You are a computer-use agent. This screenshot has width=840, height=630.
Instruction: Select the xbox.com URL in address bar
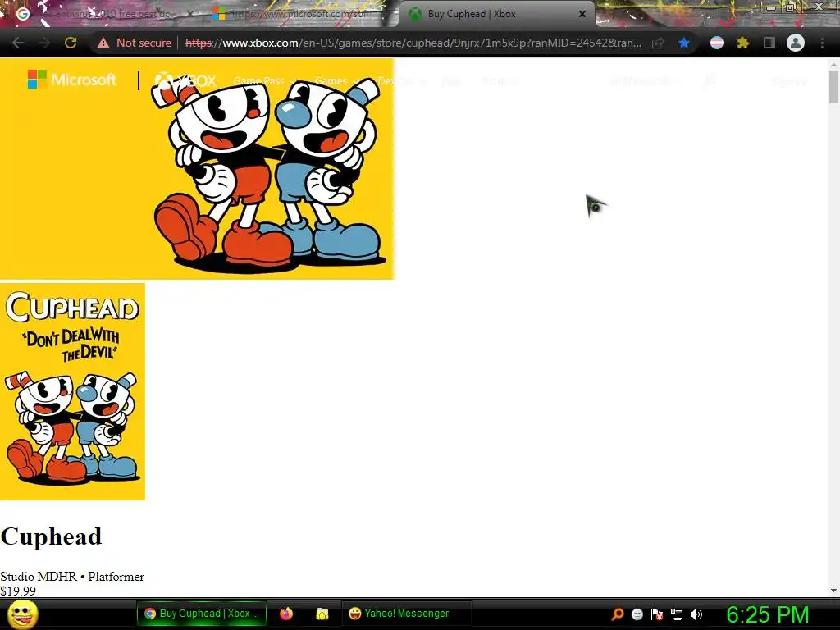[x=413, y=43]
